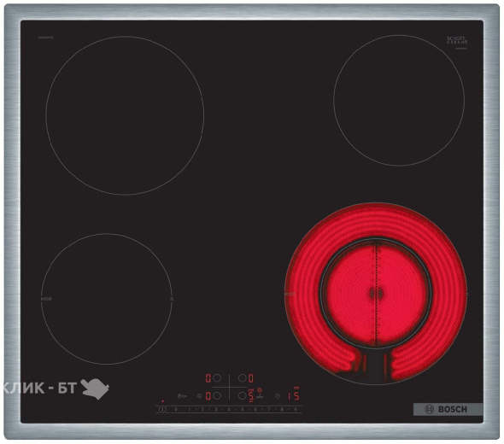Viewport: 504px width, 444px height.
Task: Tap the front-left zone red 0 display
Action: click(x=208, y=396)
